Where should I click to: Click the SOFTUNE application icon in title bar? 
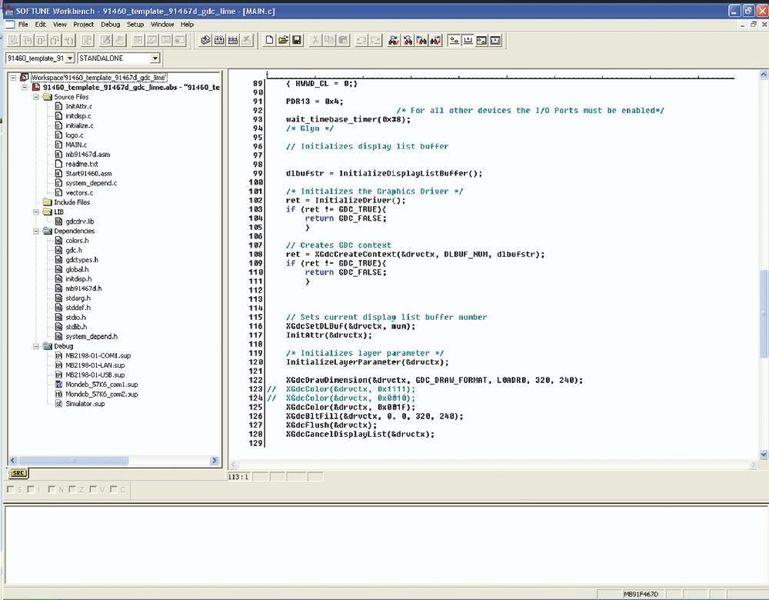point(8,11)
